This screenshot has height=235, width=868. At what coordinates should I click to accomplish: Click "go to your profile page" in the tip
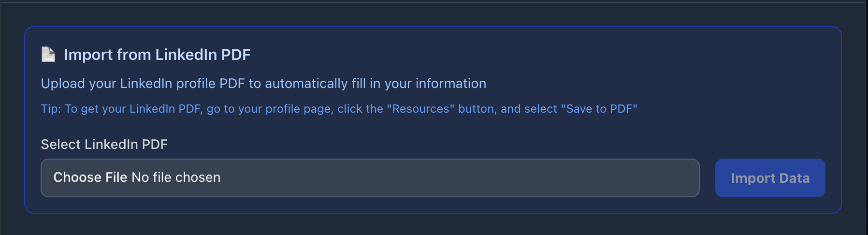[x=269, y=109]
